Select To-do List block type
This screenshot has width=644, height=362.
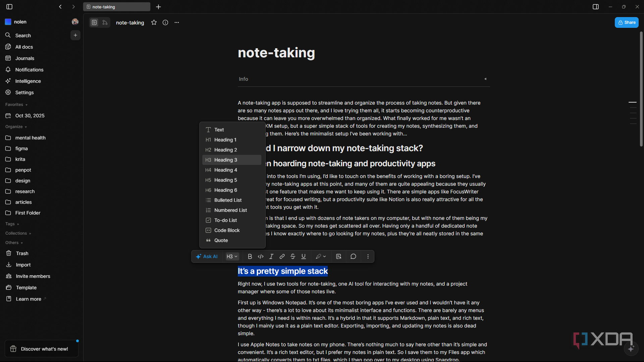pos(232,220)
